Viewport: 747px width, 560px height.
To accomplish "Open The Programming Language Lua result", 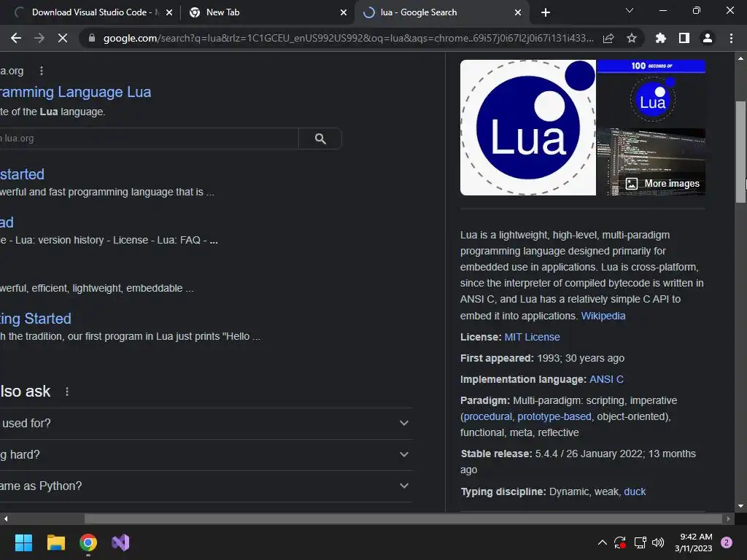I will click(x=75, y=92).
